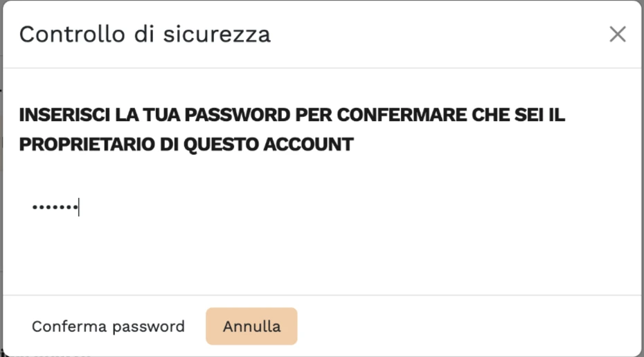Click the X icon in the dialog header
The height and width of the screenshot is (357, 644).
[x=617, y=34]
